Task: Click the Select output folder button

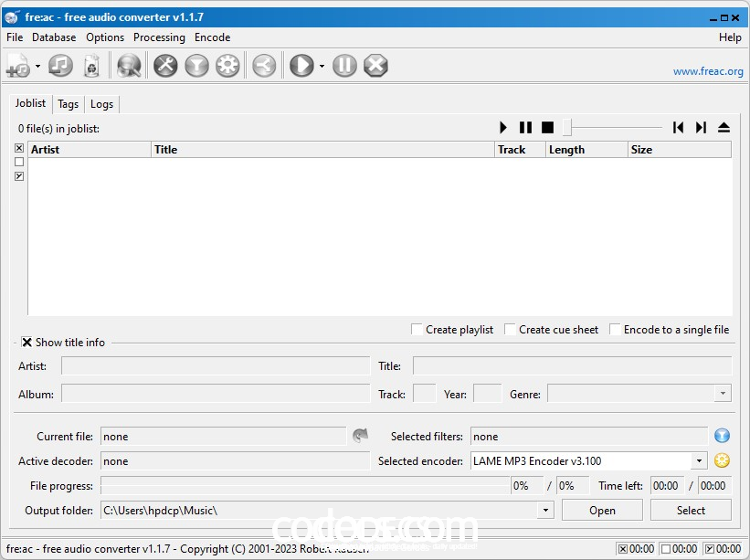Action: 691,511
